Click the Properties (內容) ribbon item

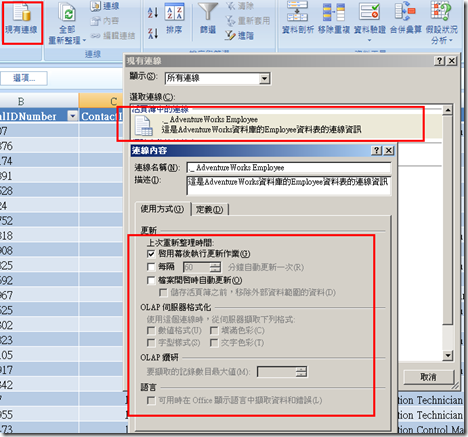click(105, 21)
